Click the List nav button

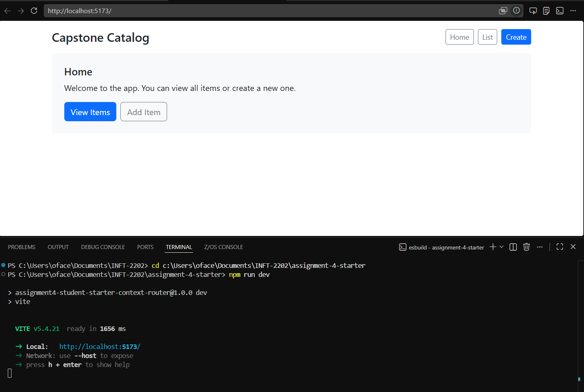tap(487, 37)
